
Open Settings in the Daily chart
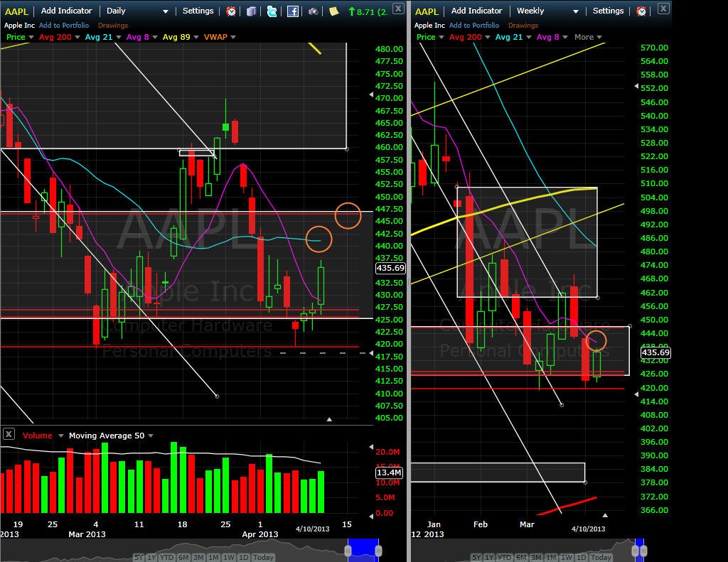[198, 11]
